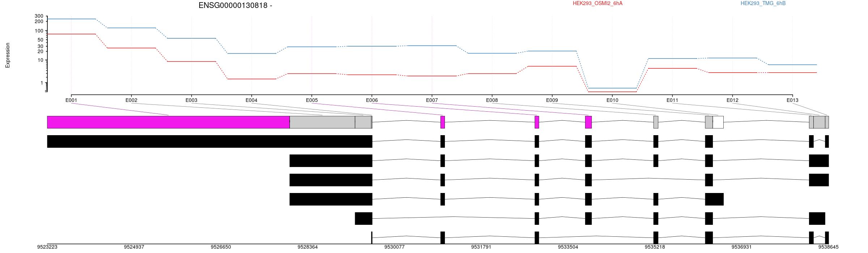Click the red line segment above E009
The height and width of the screenshot is (253, 868).
(x=552, y=66)
